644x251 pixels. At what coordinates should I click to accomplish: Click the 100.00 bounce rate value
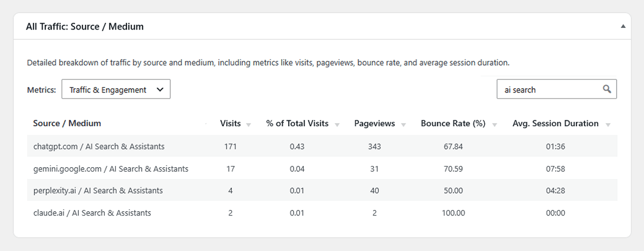coord(453,213)
